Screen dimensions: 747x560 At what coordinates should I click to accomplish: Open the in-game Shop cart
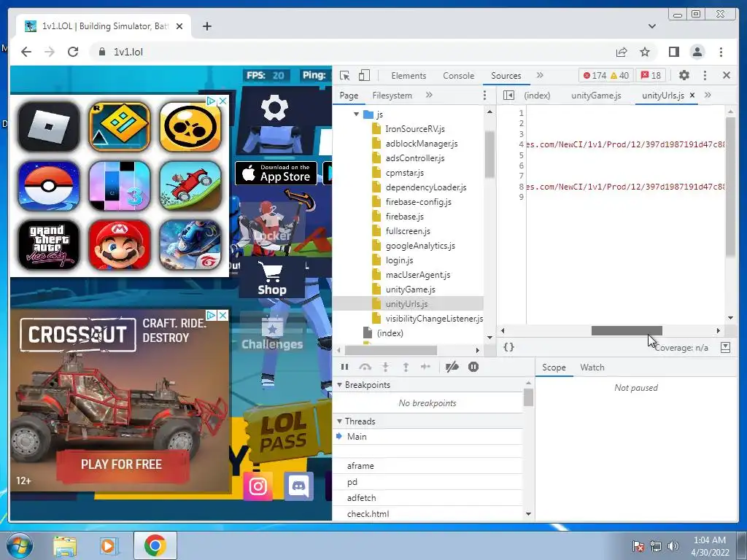pos(272,278)
